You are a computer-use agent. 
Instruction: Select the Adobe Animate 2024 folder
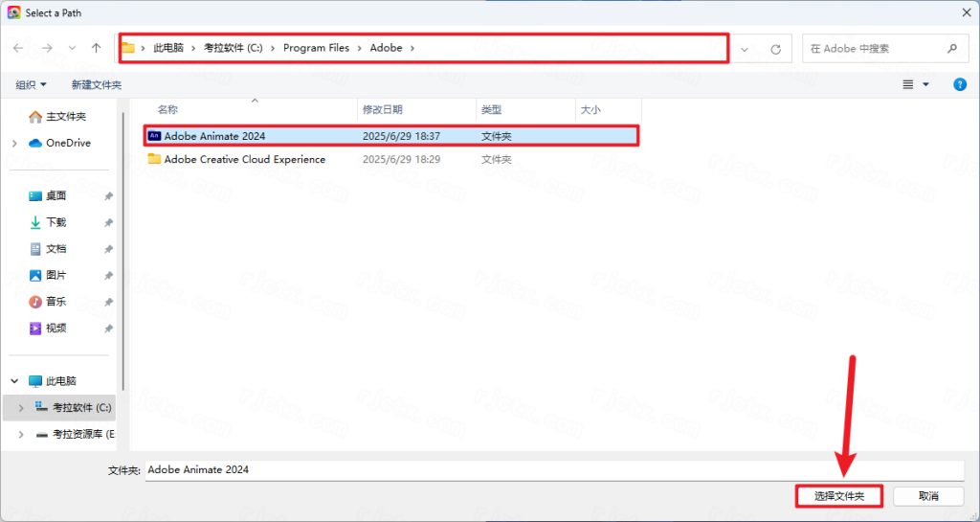214,136
